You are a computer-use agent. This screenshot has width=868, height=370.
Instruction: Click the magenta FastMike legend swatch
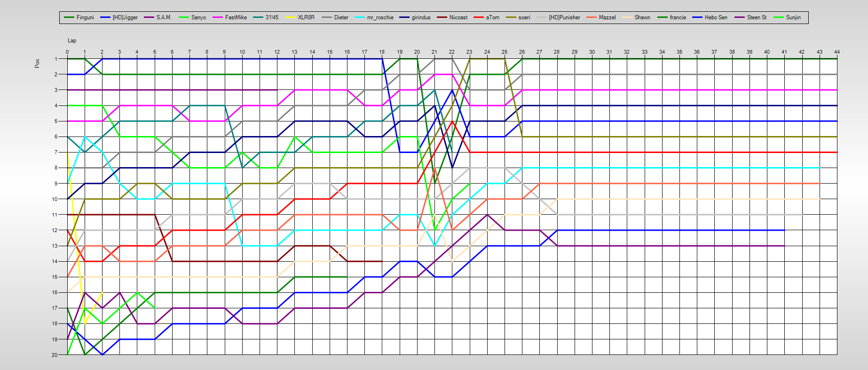click(x=218, y=17)
